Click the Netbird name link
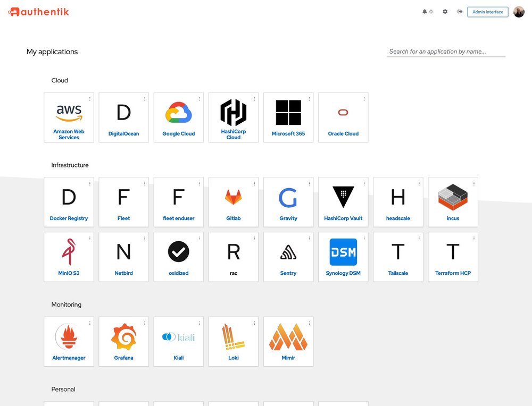The width and height of the screenshot is (532, 406). (x=123, y=273)
